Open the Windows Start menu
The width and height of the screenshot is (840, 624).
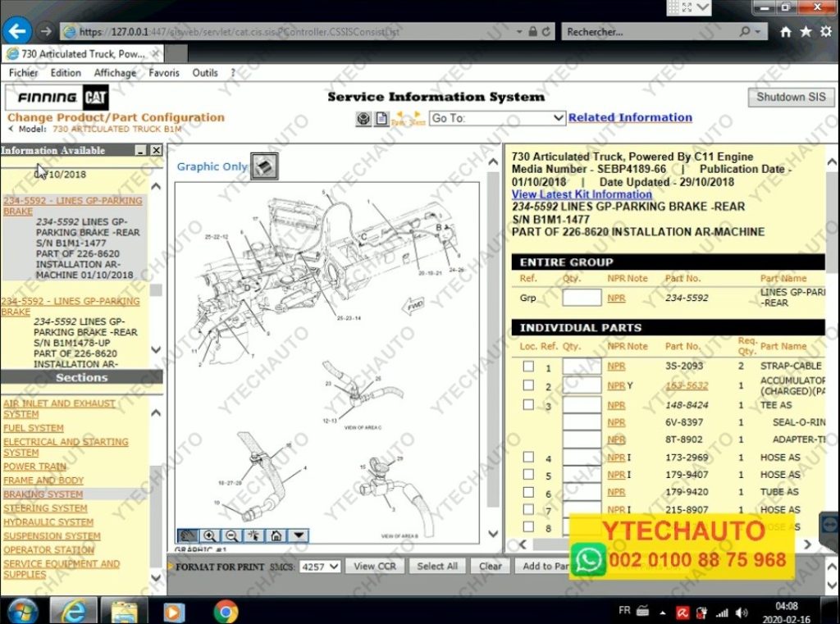[x=22, y=611]
